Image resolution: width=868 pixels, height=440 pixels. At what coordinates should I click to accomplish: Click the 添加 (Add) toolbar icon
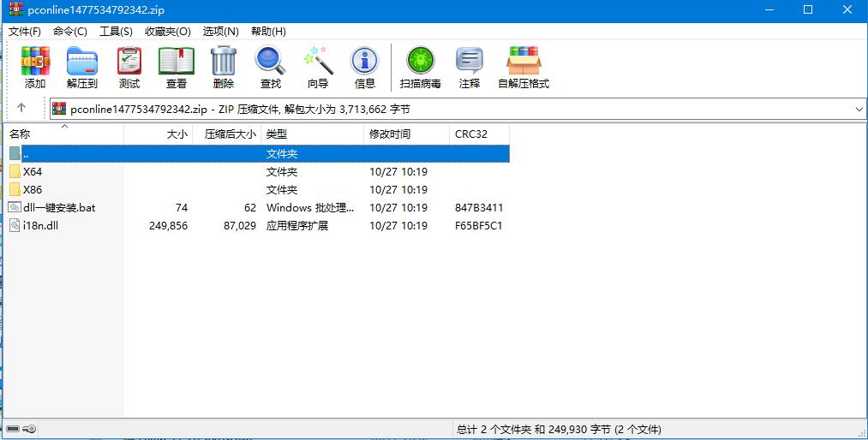[x=35, y=61]
